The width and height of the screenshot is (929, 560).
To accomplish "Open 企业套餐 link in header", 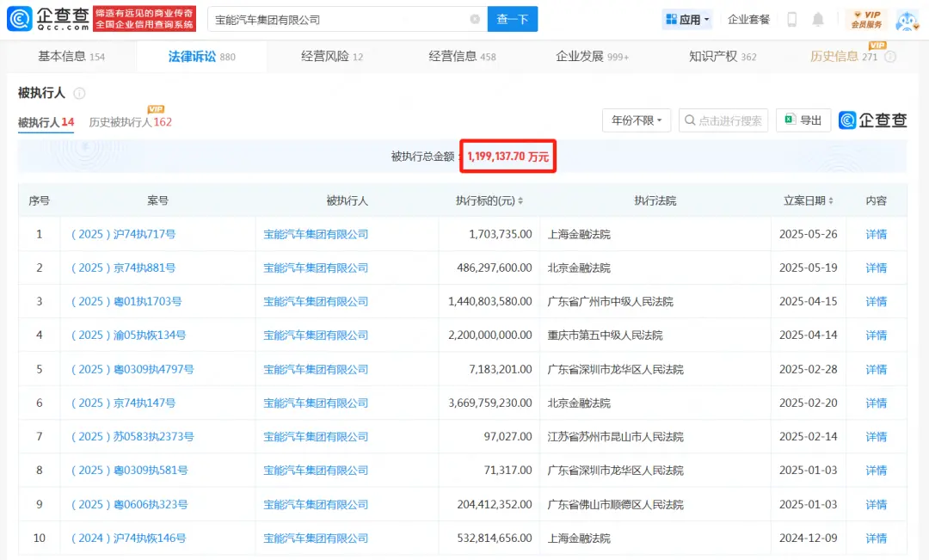I will 748,20.
